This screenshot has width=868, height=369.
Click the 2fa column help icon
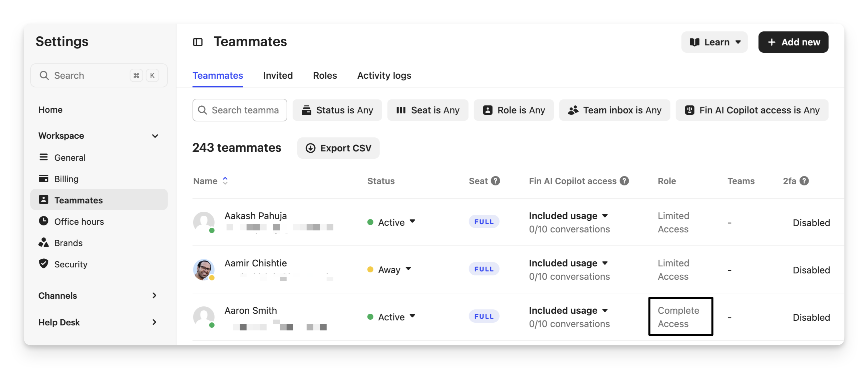pyautogui.click(x=804, y=181)
